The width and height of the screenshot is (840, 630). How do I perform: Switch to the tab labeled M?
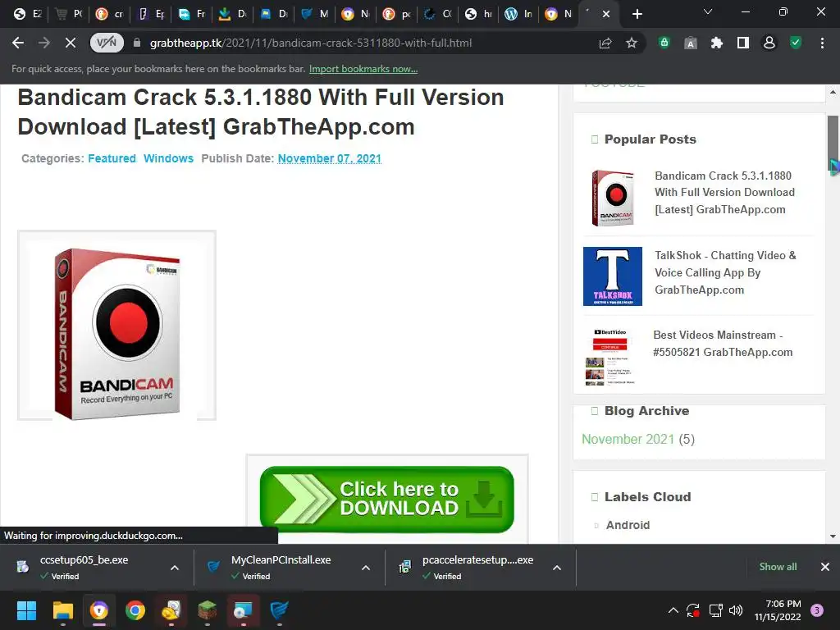[x=315, y=15]
